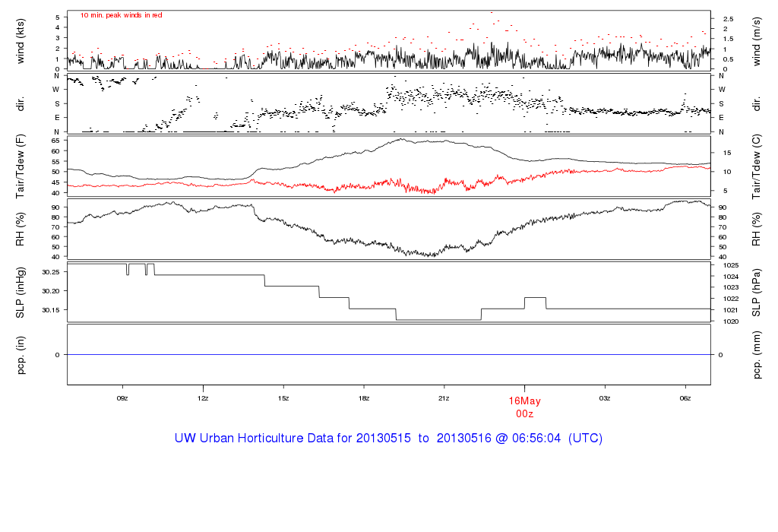Click the 'SLP (hPa)' axis title
This screenshot has height=532, width=778.
coord(756,293)
